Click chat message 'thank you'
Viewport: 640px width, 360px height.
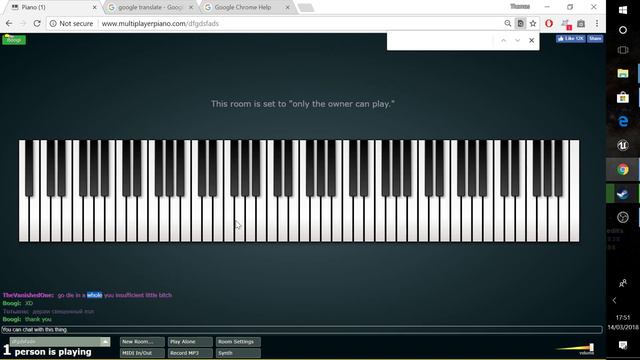coord(38,319)
